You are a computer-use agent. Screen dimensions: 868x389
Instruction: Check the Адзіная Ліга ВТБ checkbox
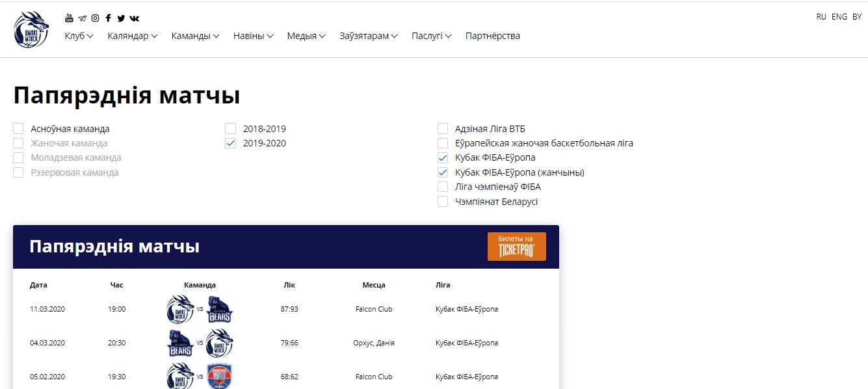443,129
